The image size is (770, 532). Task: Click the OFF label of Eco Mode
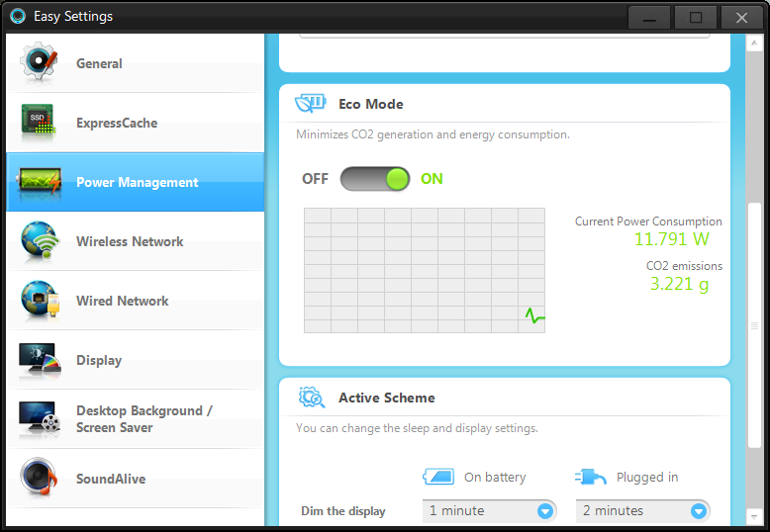315,179
